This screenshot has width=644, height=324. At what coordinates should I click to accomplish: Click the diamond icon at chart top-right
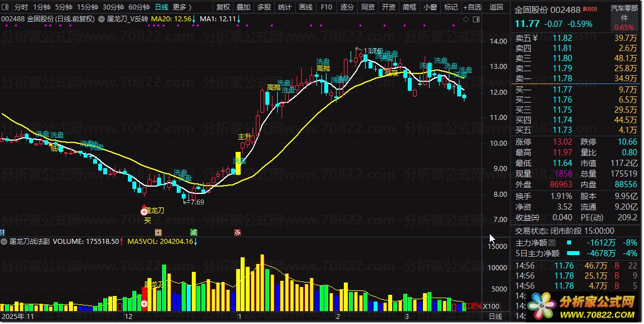pos(466,19)
